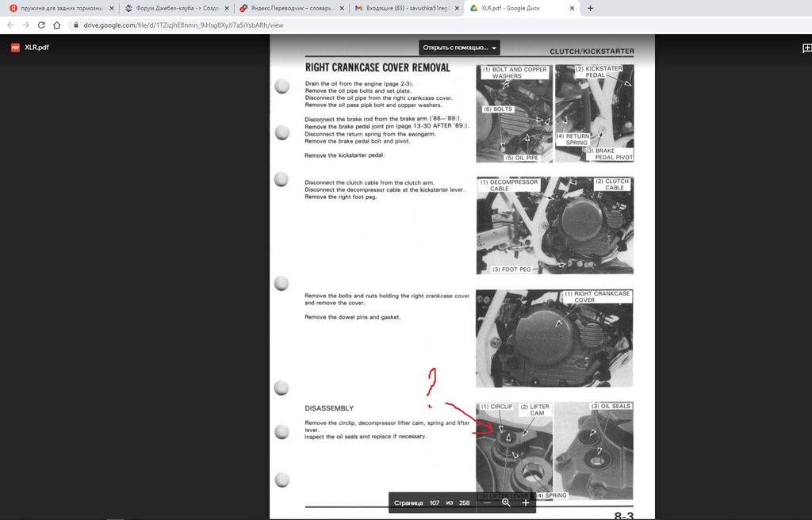Go back using browser back arrow
The image size is (812, 520).
tap(10, 25)
